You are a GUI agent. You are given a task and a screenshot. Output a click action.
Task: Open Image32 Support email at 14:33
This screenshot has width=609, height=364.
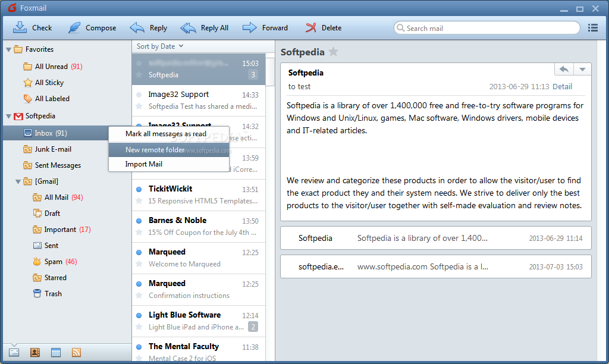pyautogui.click(x=199, y=101)
